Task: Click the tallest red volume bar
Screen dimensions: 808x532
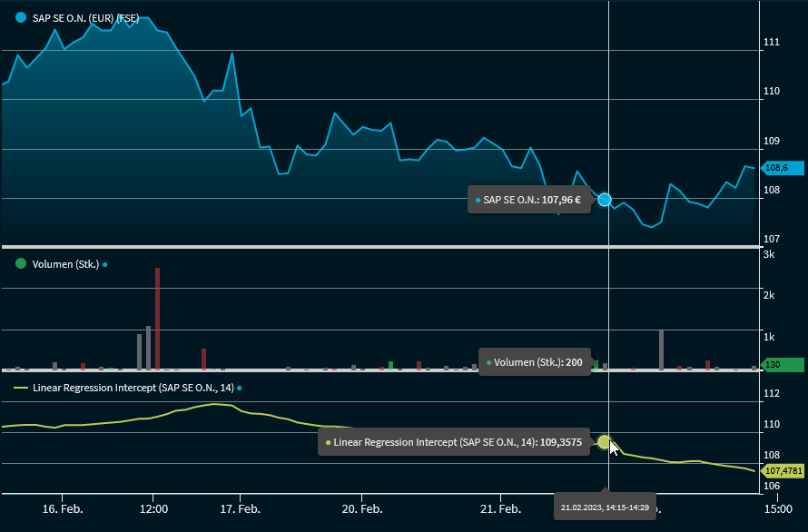Action: 157,318
